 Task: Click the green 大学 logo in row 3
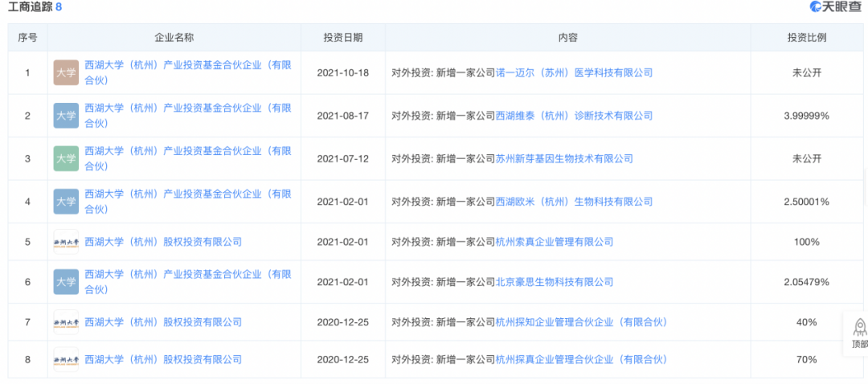click(x=66, y=159)
